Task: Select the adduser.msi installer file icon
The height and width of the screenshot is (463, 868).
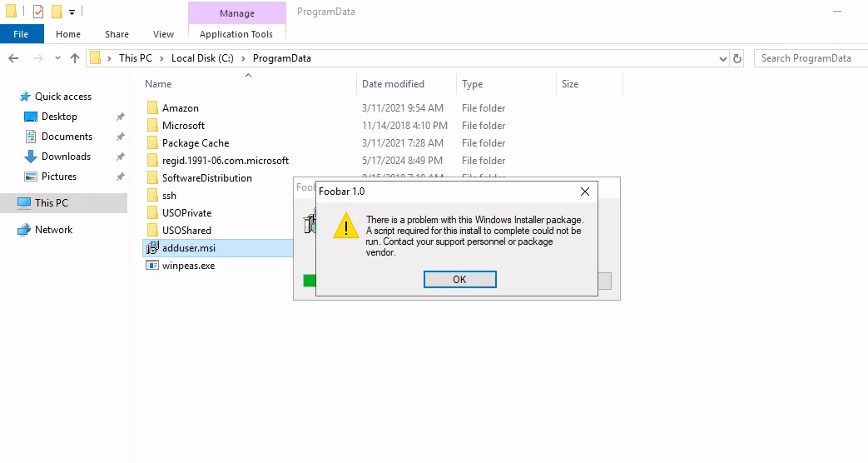Action: tap(152, 248)
